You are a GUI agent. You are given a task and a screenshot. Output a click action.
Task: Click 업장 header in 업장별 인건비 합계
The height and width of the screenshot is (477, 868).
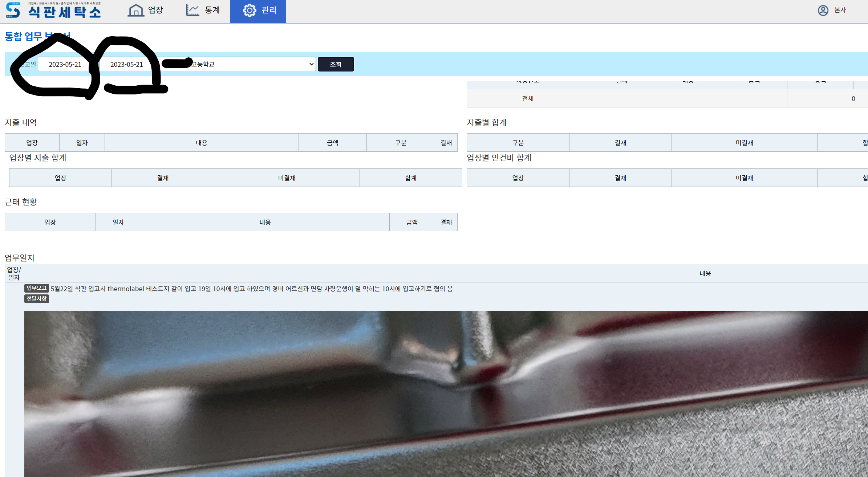click(x=518, y=178)
